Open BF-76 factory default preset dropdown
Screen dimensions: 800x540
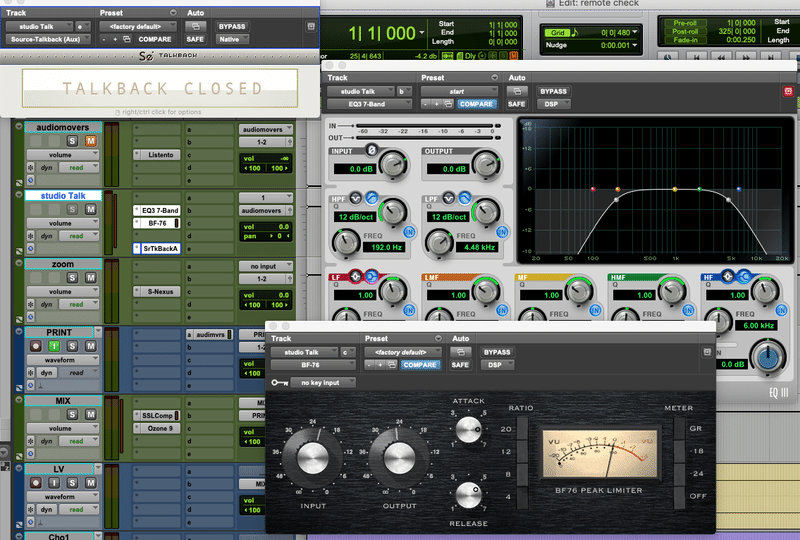coord(403,352)
